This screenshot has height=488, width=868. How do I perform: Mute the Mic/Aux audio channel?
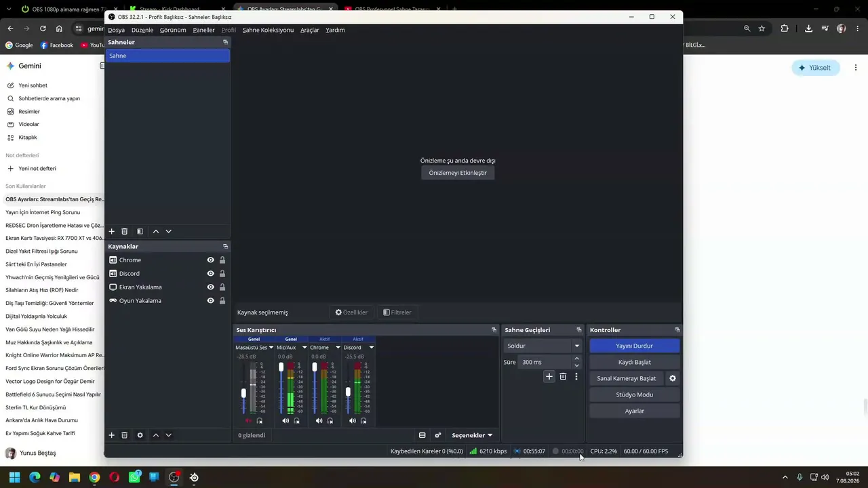pyautogui.click(x=285, y=421)
